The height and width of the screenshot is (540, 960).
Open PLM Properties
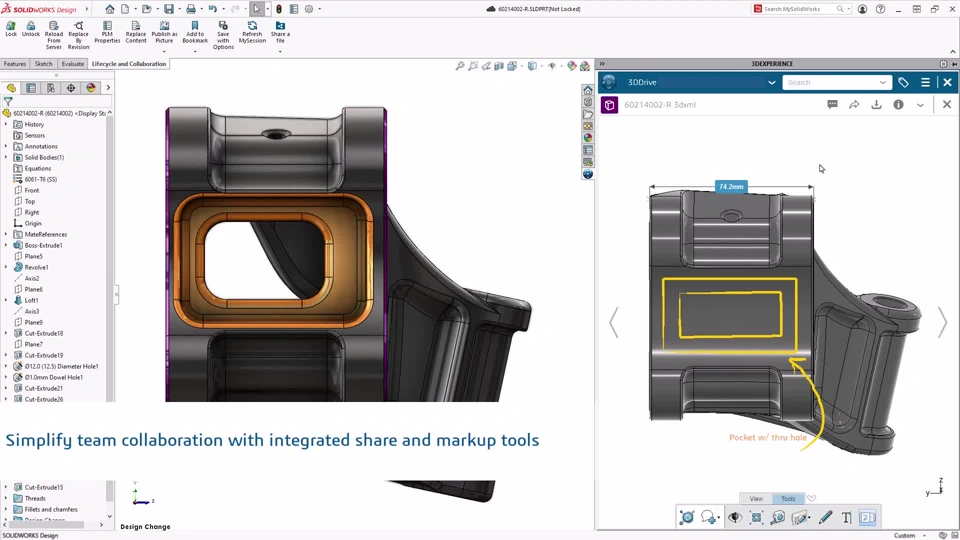point(107,32)
